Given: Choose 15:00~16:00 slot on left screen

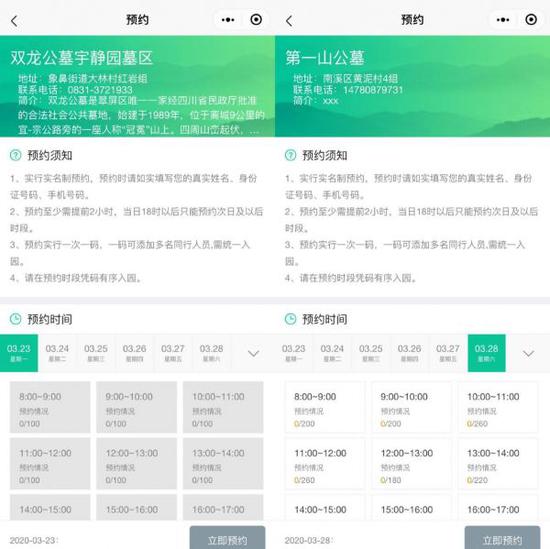Looking at the screenshot, I should (x=136, y=508).
